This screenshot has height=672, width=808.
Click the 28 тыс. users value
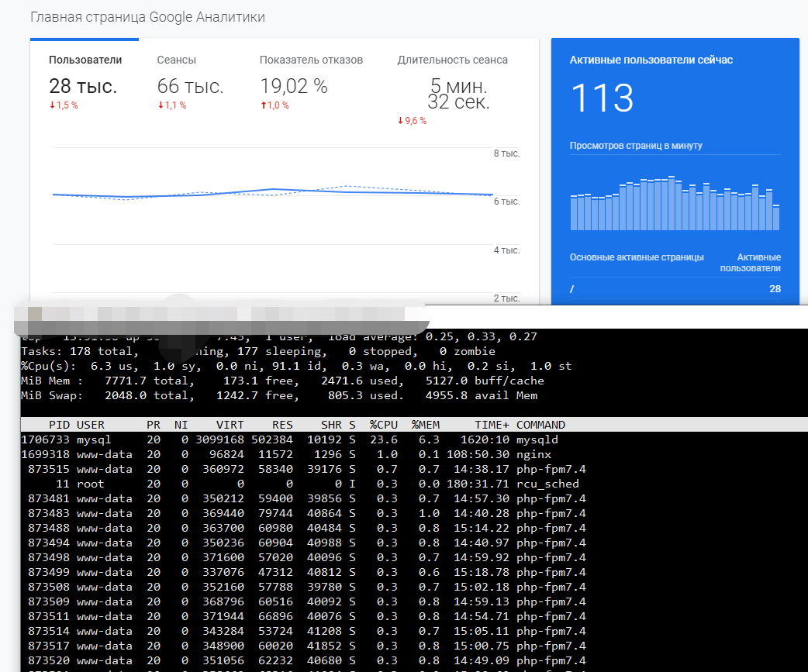click(x=83, y=86)
